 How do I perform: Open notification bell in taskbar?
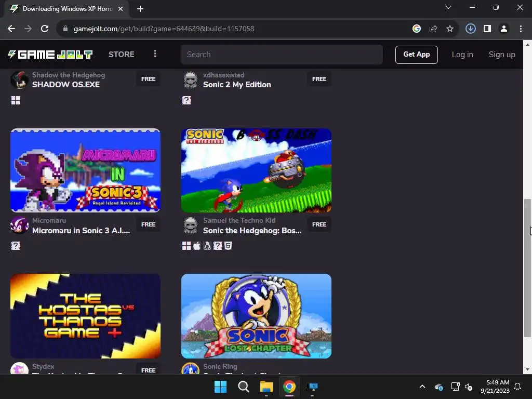click(x=518, y=387)
